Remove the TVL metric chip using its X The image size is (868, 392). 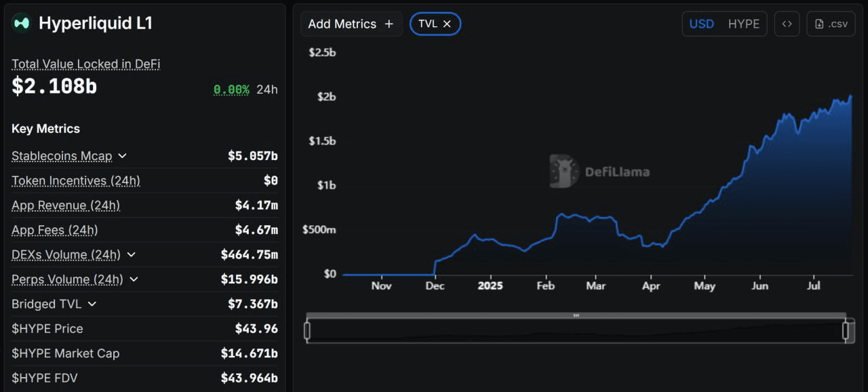pyautogui.click(x=447, y=24)
